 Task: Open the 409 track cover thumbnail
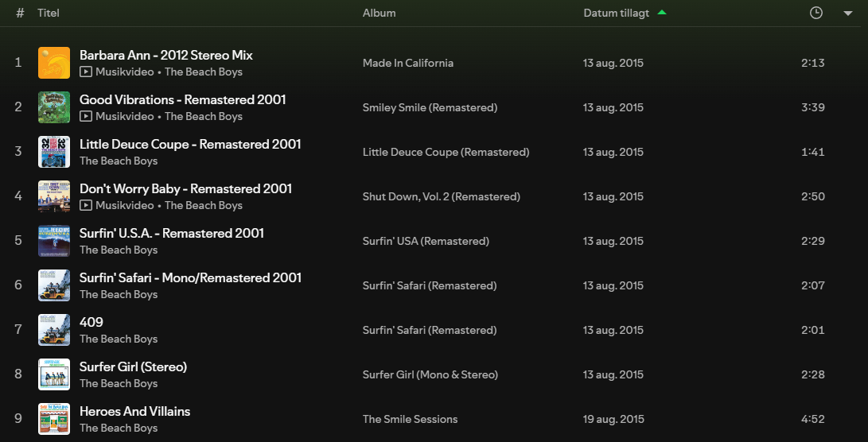click(x=53, y=330)
